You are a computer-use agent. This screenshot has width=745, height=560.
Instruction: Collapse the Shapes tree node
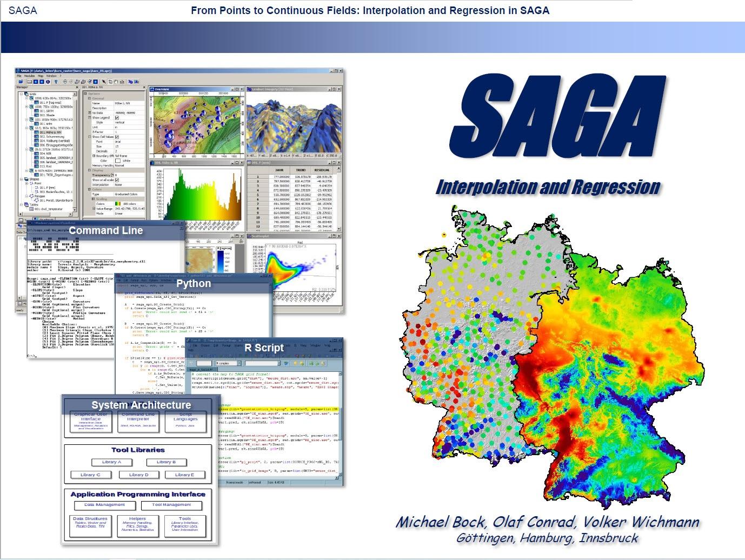pyautogui.click(x=21, y=179)
